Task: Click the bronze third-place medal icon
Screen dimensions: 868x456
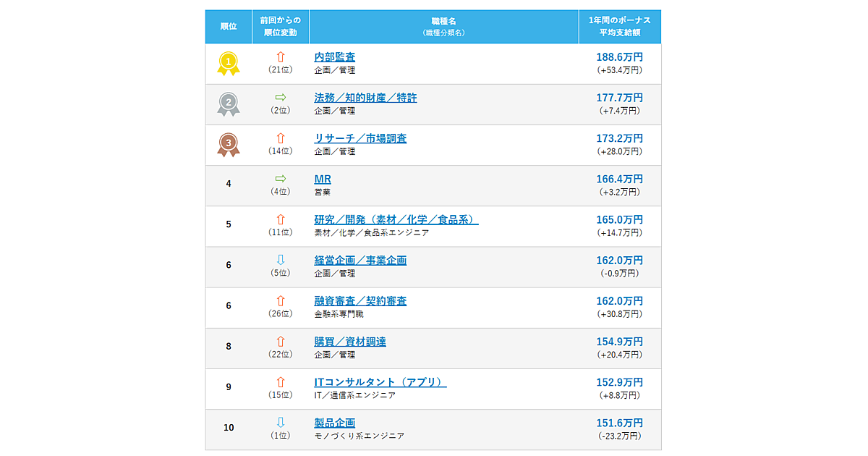Action: pos(229,145)
